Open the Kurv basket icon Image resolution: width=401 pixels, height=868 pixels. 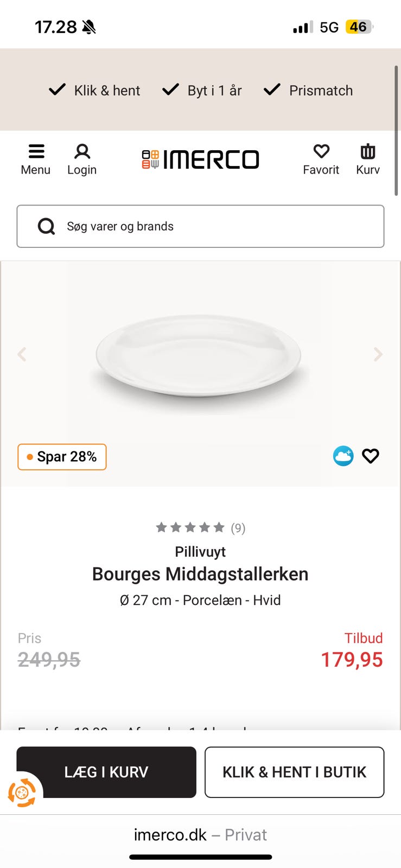(368, 152)
